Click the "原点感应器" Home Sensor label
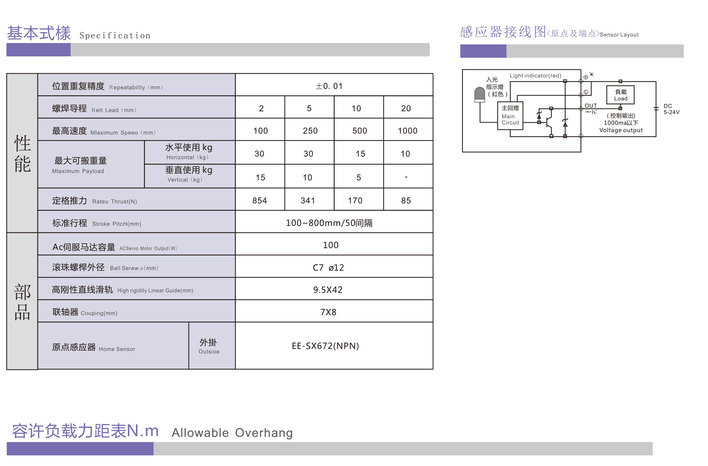Screen dimensions: 708x466 click(x=93, y=347)
